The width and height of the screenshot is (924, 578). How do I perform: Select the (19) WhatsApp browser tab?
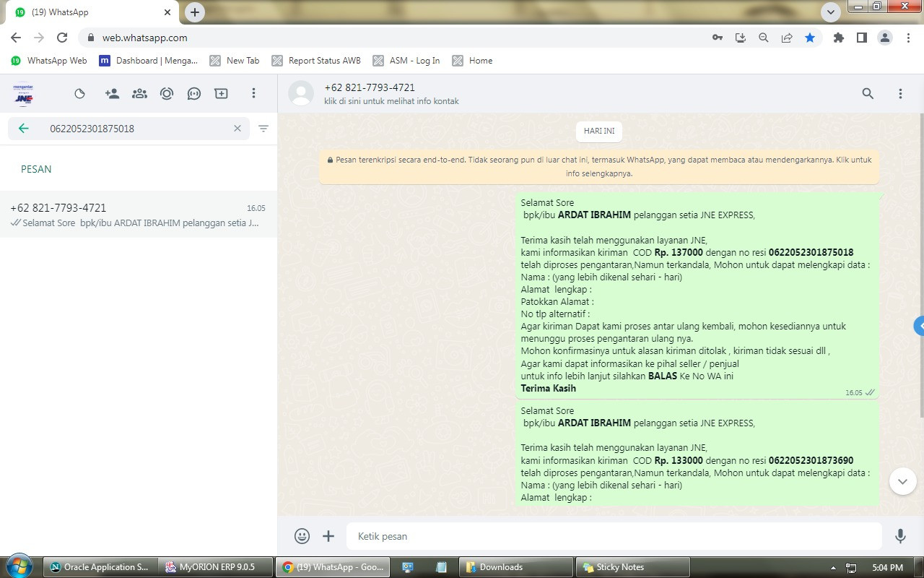pyautogui.click(x=92, y=12)
